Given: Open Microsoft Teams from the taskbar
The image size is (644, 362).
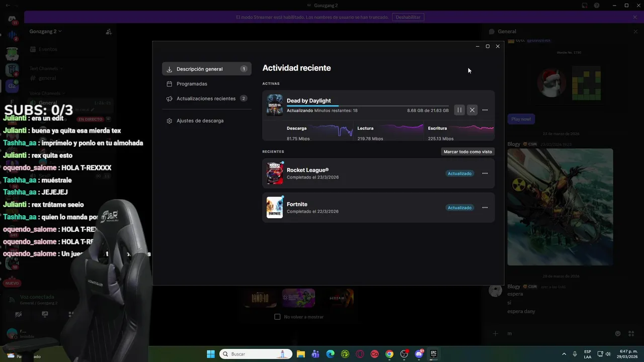Looking at the screenshot, I should 315,354.
